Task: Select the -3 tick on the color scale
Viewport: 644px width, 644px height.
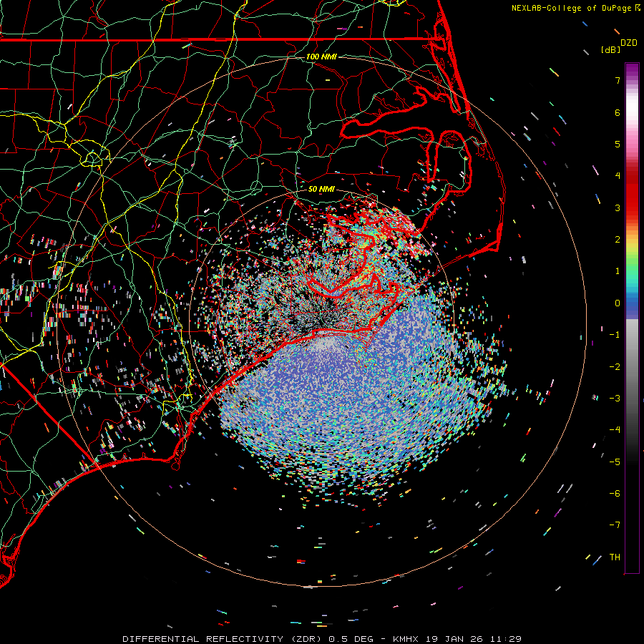Action: coord(615,399)
